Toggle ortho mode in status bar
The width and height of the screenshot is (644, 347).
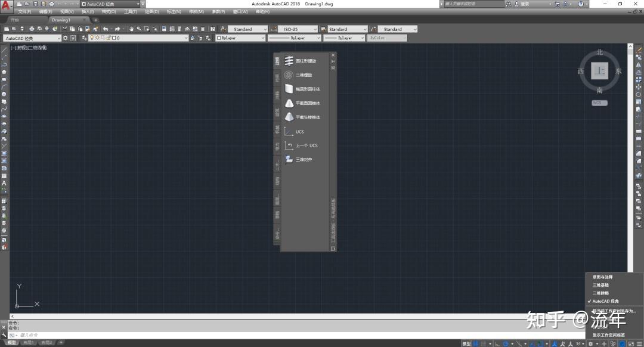(497, 343)
